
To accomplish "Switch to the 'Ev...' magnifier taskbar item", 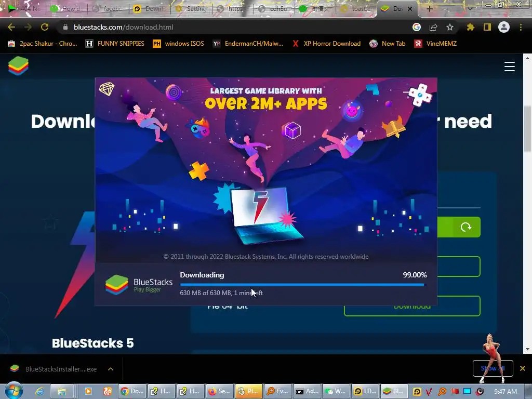I will [277, 392].
